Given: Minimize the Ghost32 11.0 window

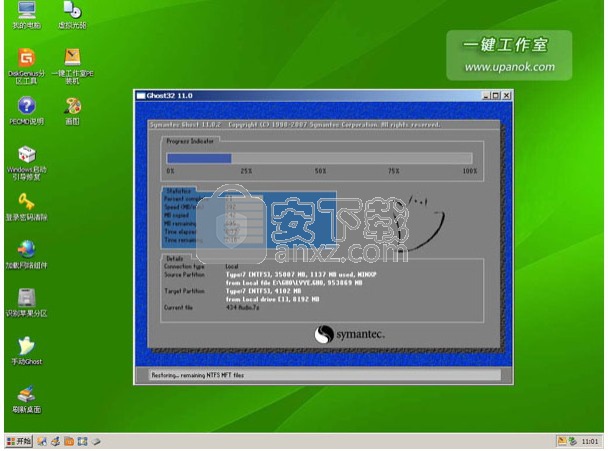Looking at the screenshot, I should 486,95.
